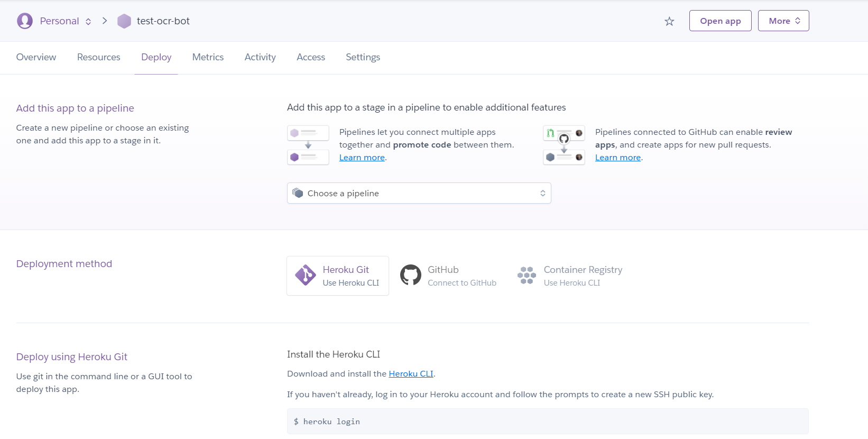Click the Heroku Git diamond icon
This screenshot has width=868, height=439.
pos(306,275)
